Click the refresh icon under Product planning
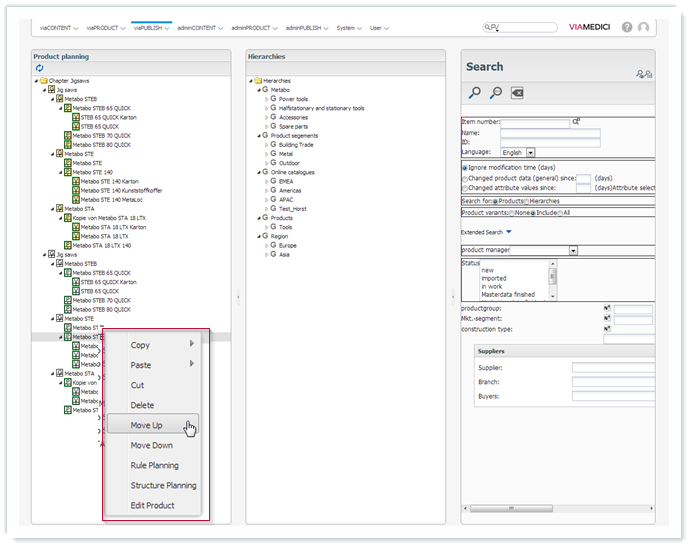 click(x=40, y=68)
